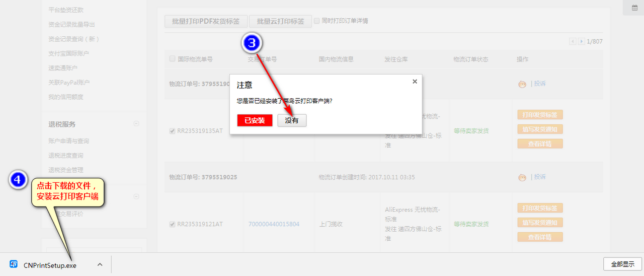The image size is (644, 276).
Task: Open 退税进度查询 in the sidebar
Action: [66, 156]
